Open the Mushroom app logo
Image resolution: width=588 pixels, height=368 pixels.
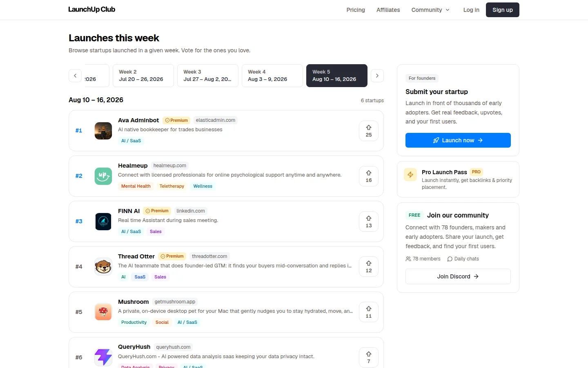click(x=103, y=312)
